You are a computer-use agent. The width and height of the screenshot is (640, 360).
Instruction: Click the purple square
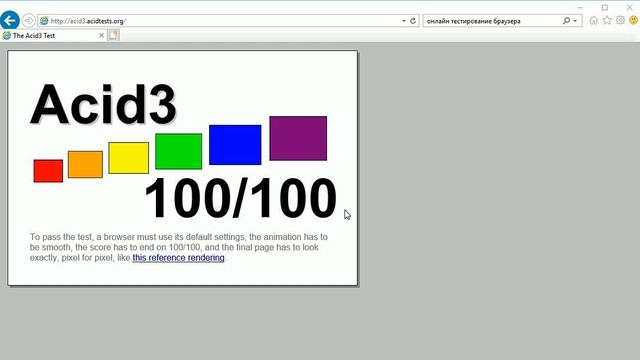pyautogui.click(x=298, y=138)
